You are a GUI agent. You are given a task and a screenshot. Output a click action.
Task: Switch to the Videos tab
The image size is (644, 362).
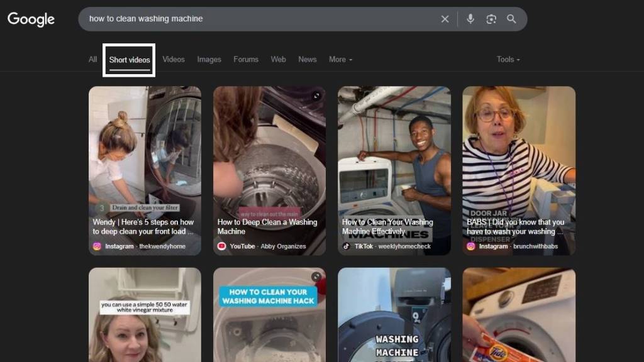click(174, 60)
